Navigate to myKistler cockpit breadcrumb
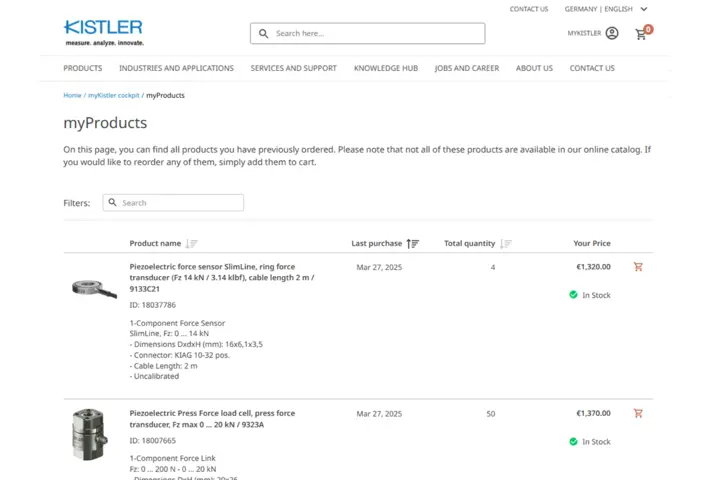 [x=114, y=95]
